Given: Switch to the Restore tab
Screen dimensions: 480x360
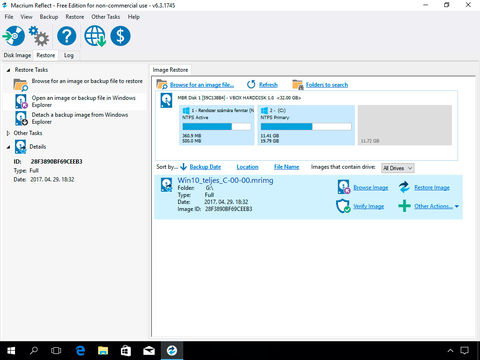Looking at the screenshot, I should tap(46, 55).
